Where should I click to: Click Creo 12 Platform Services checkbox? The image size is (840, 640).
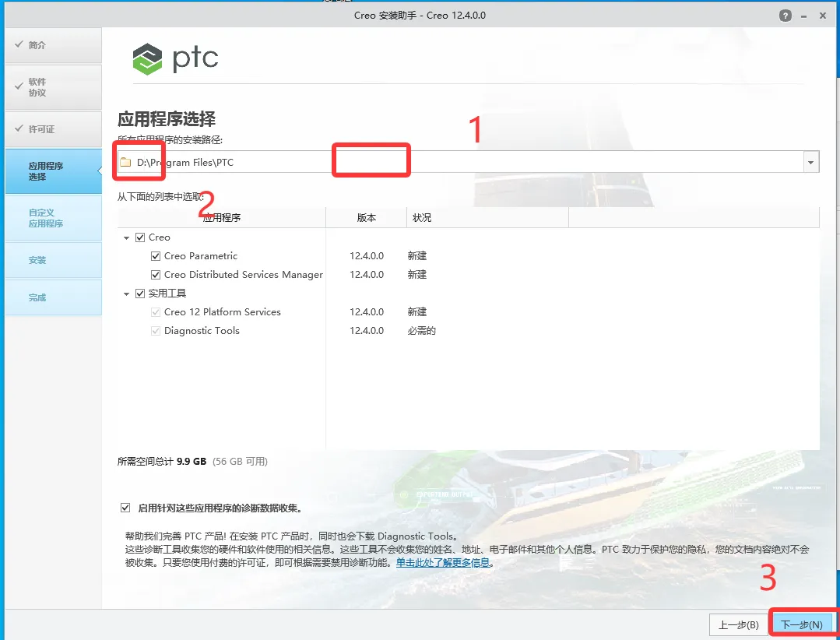[x=156, y=312]
